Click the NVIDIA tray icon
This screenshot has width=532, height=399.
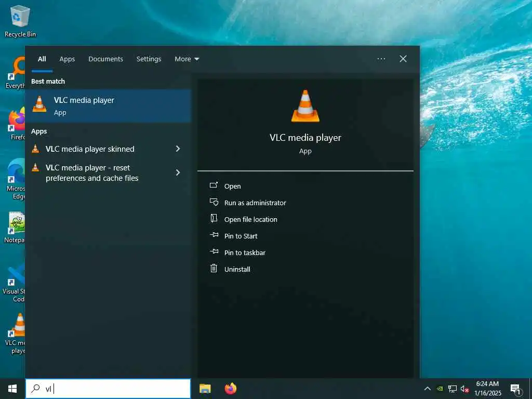[x=440, y=389]
